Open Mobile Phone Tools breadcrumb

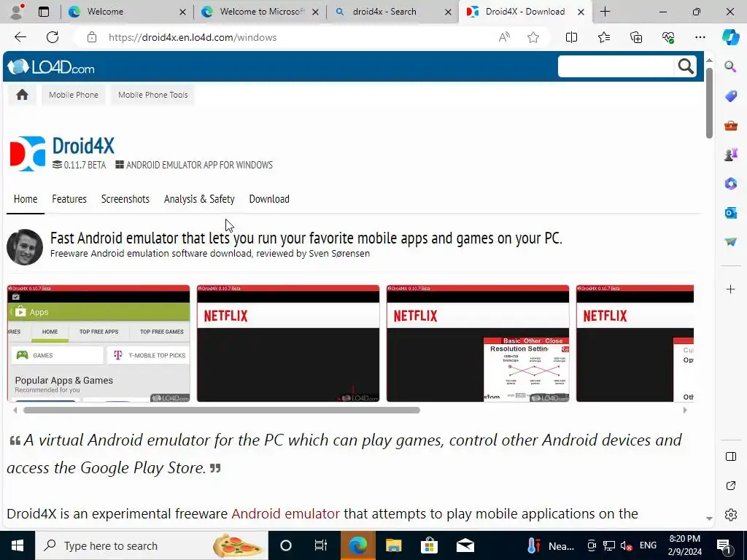click(153, 95)
